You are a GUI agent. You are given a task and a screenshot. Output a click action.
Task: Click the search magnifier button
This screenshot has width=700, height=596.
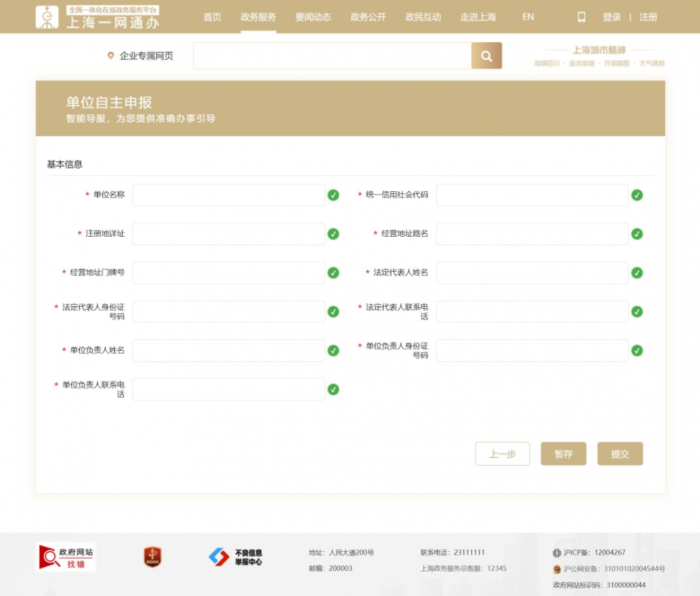pos(486,56)
